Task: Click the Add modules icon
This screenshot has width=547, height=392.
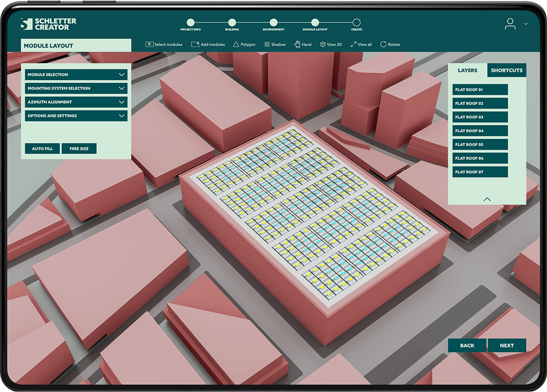Action: (x=195, y=45)
